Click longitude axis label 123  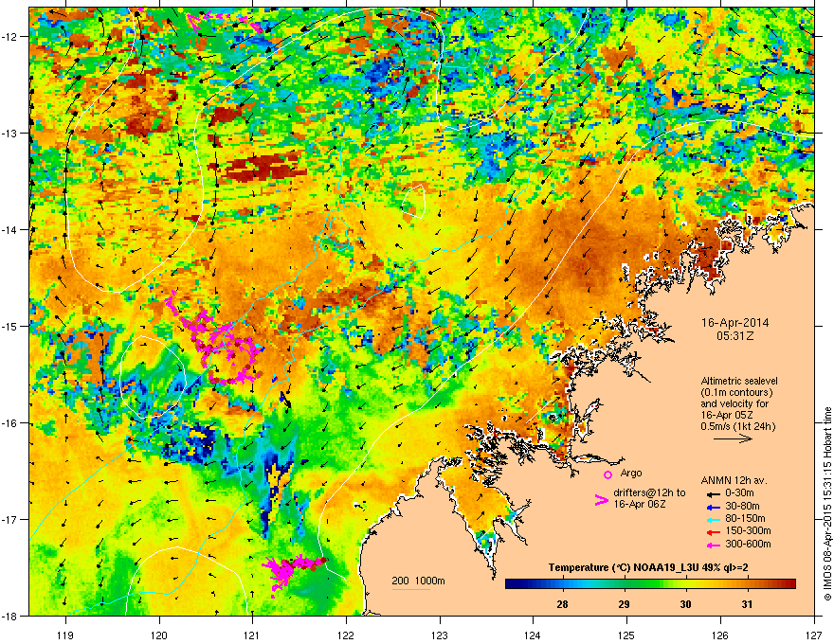pos(440,635)
